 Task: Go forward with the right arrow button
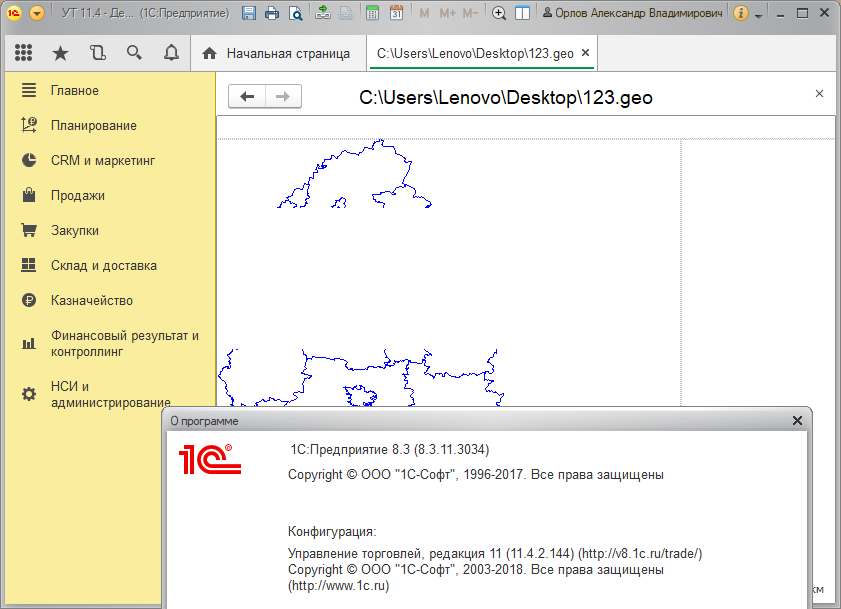pyautogui.click(x=283, y=97)
